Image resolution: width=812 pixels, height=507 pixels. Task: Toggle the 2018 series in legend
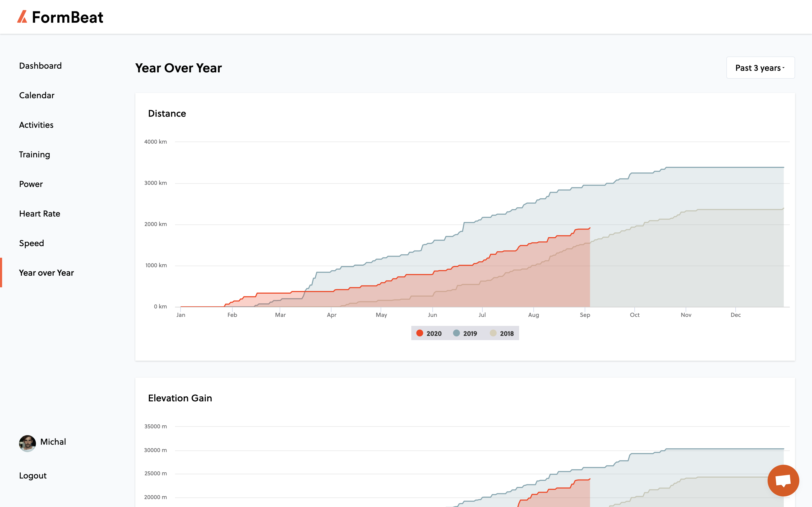(502, 333)
